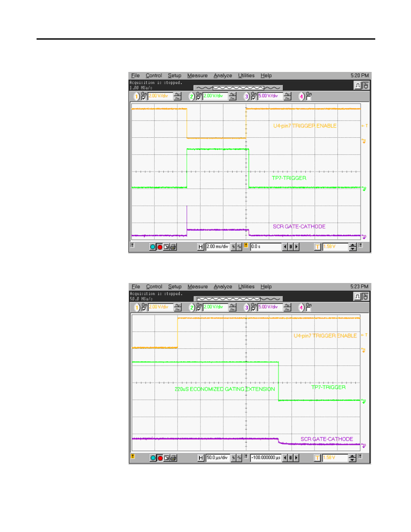Toggle channel 2 On checkbox in the top scope
411x532 pixels.
click(199, 98)
